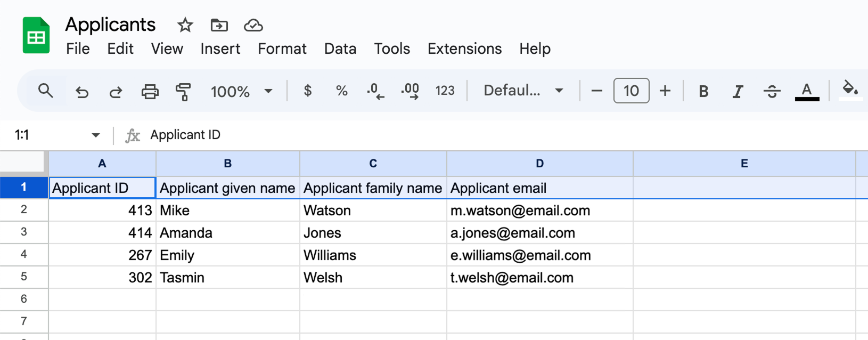Select the Amanda cell
This screenshot has height=340, width=868.
[228, 232]
